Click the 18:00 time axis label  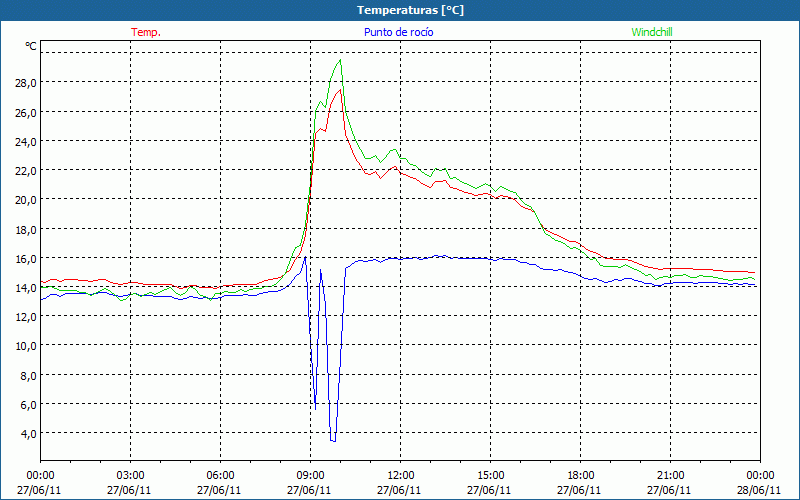(581, 476)
